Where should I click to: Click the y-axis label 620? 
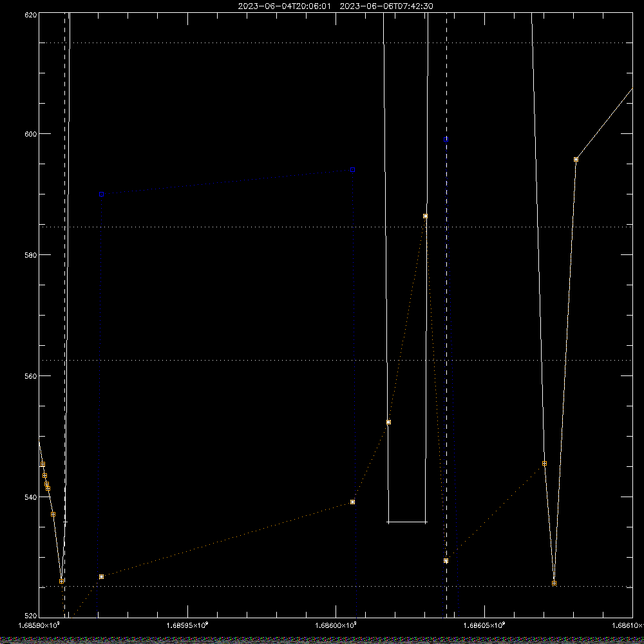click(x=32, y=15)
